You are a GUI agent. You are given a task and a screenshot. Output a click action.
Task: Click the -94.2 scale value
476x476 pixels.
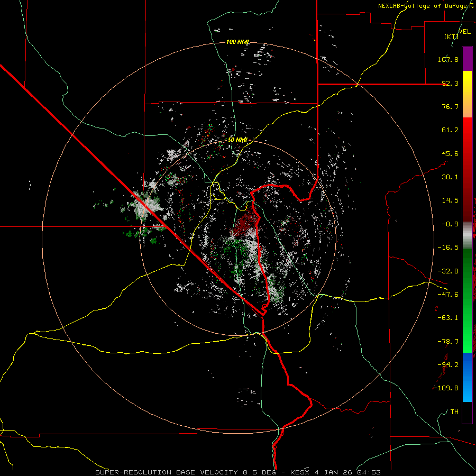pos(448,364)
